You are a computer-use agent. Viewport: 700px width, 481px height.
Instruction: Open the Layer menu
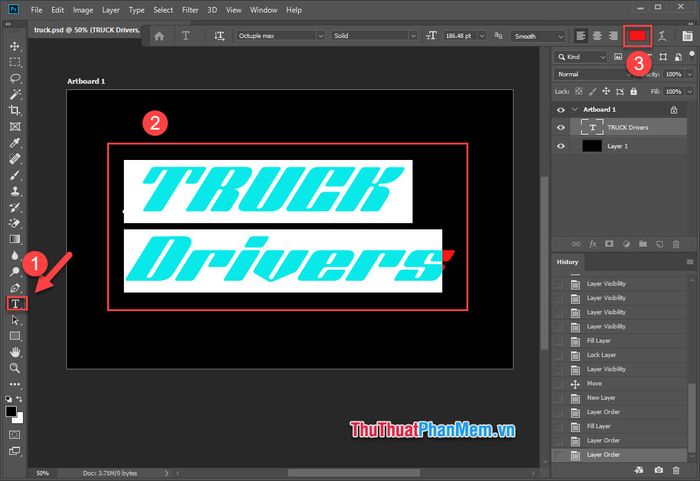pos(109,10)
